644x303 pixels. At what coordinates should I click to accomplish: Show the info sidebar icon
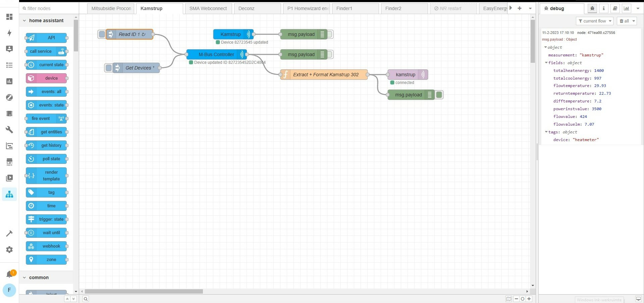pyautogui.click(x=604, y=8)
